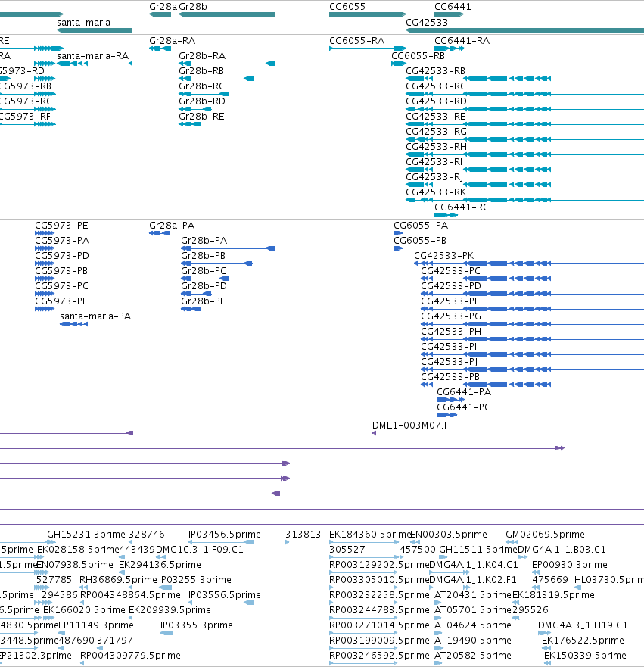Click the Gr28a-PA protein label
Image resolution: width=644 pixels, height=667 pixels.
coord(172,226)
